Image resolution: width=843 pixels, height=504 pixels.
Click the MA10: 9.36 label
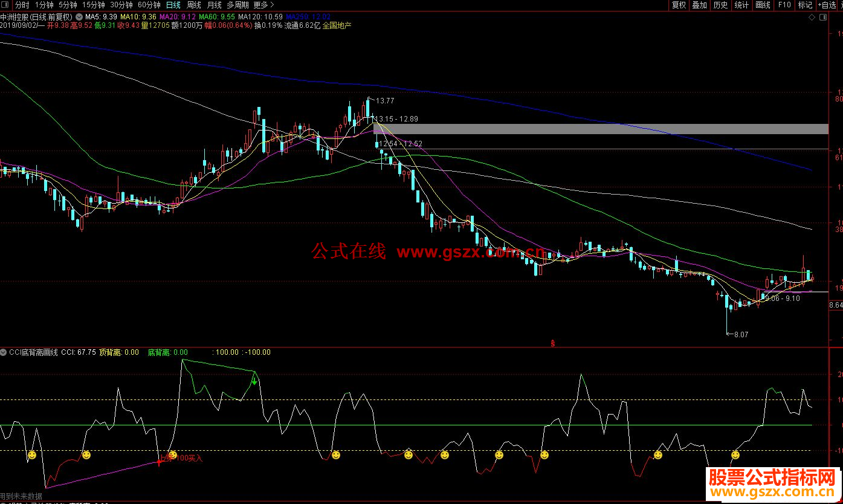pyautogui.click(x=138, y=17)
